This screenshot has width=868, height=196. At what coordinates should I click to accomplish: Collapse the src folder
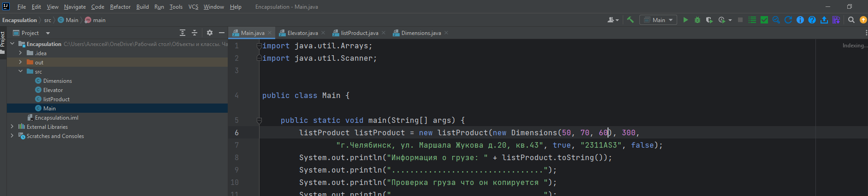21,71
